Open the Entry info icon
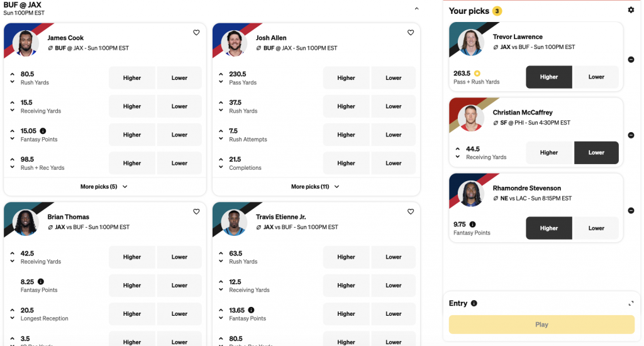This screenshot has width=644, height=346. (474, 303)
